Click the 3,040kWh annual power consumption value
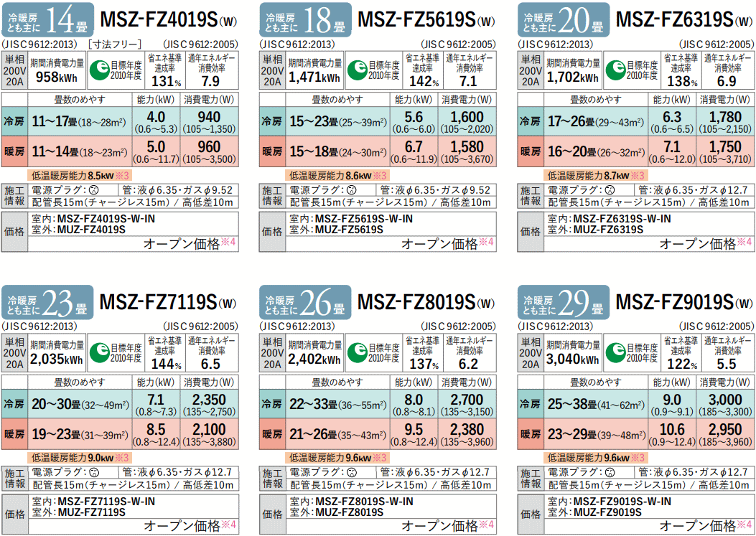Viewport: 756px width, 536px height. point(572,359)
